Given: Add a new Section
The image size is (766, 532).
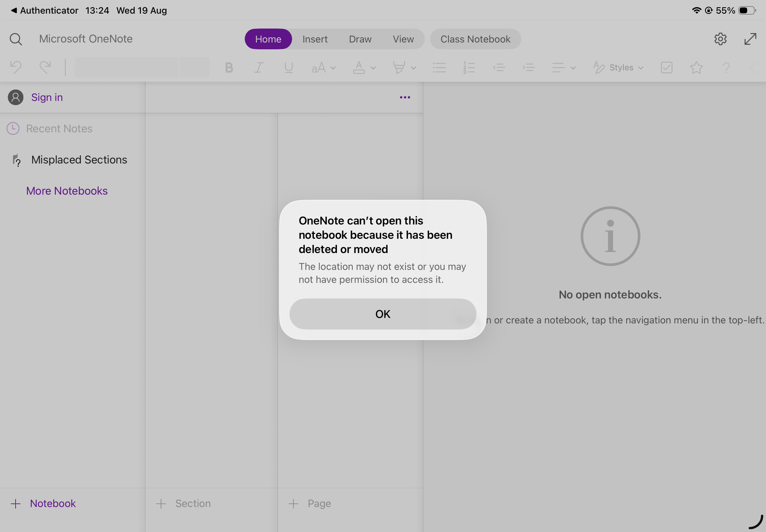Looking at the screenshot, I should click(183, 503).
